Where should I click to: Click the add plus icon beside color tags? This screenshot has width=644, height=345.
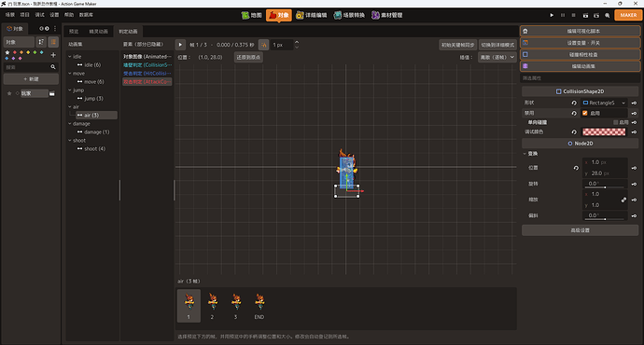(x=53, y=55)
